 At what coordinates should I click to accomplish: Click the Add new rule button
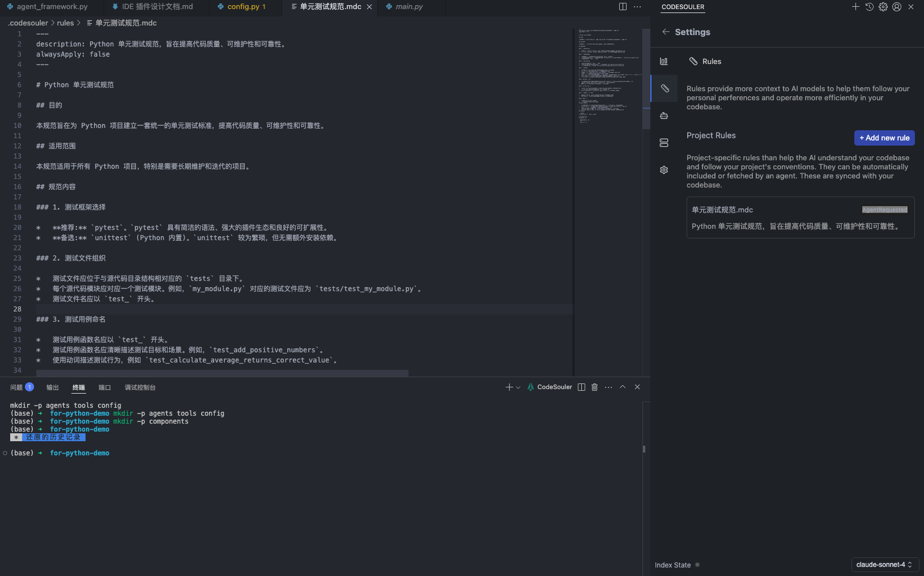[884, 138]
